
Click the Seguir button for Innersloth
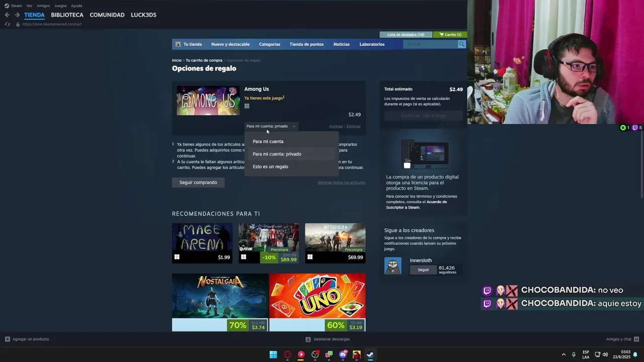tap(423, 270)
